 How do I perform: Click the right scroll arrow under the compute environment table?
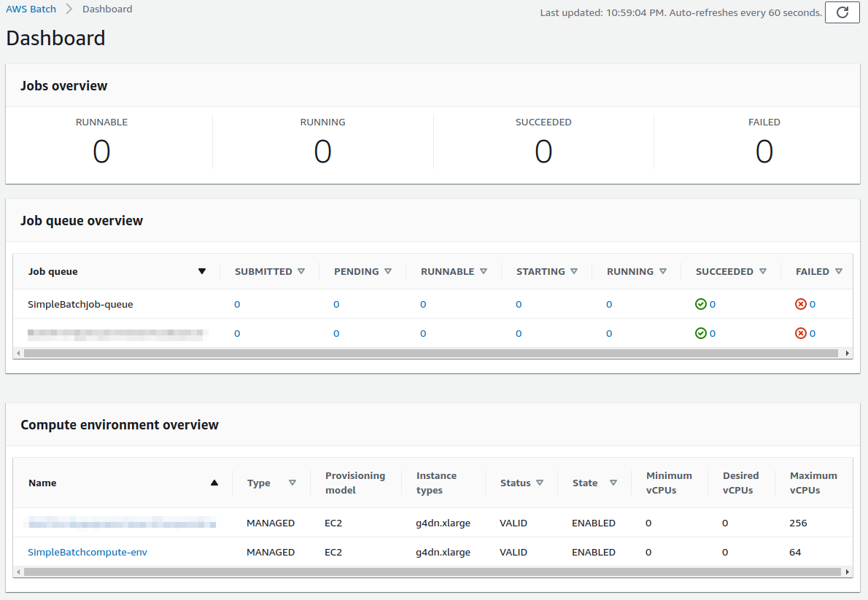[848, 572]
